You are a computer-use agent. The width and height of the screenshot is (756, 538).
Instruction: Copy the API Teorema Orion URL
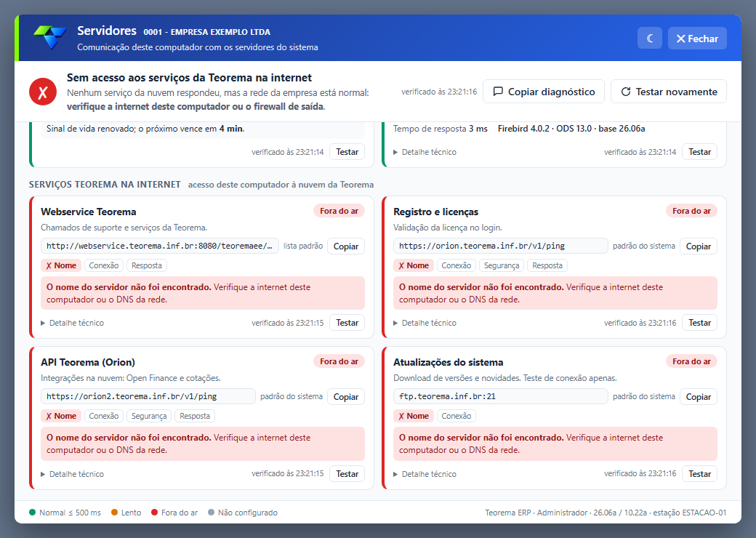[x=346, y=397]
